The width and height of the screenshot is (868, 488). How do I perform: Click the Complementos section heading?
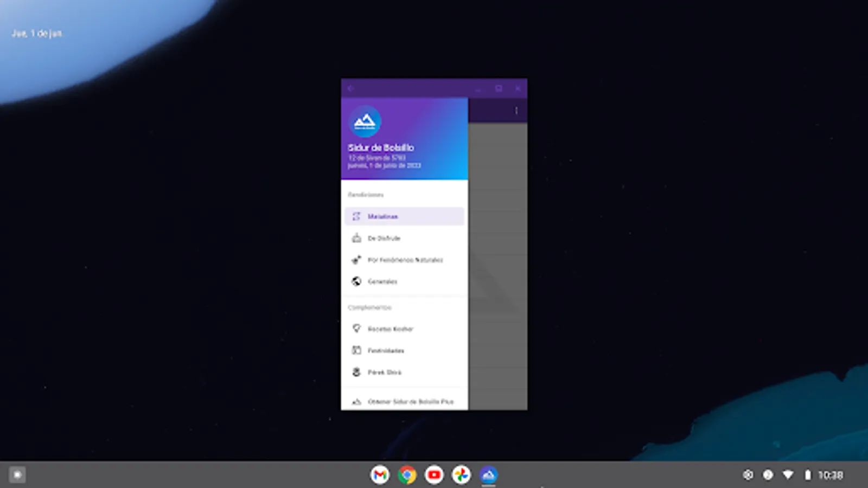369,307
